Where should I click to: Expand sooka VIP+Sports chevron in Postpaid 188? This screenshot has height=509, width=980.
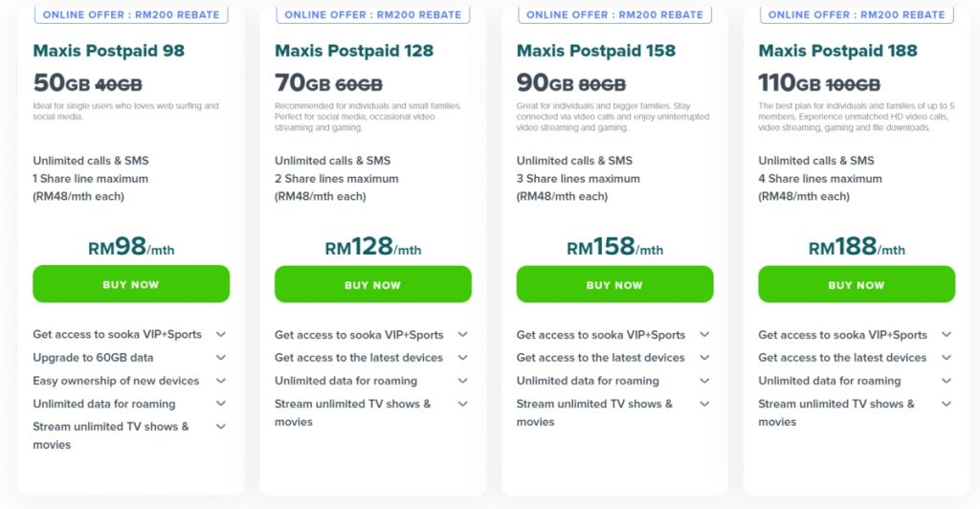(947, 335)
